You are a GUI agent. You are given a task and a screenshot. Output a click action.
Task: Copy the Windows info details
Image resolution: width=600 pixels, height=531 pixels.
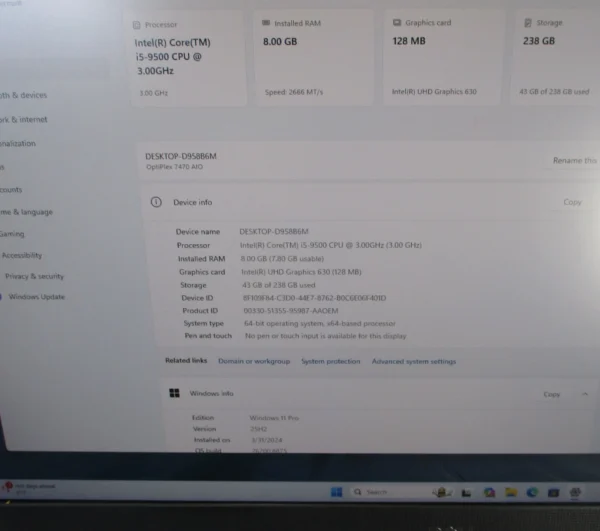552,394
